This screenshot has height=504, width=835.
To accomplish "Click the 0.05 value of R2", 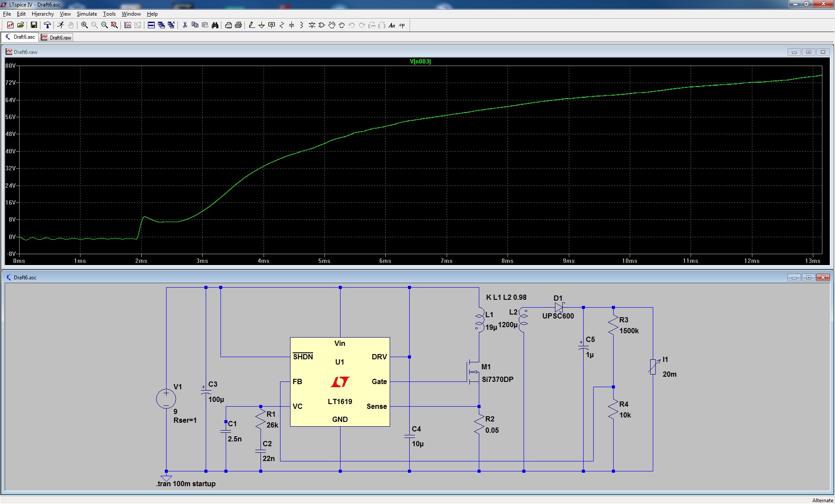I will [x=492, y=431].
